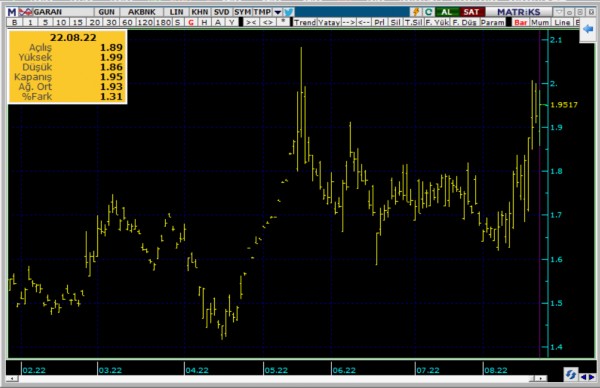600x388 pixels.
Task: Click the refresh icon below the chart
Action: tap(571, 374)
